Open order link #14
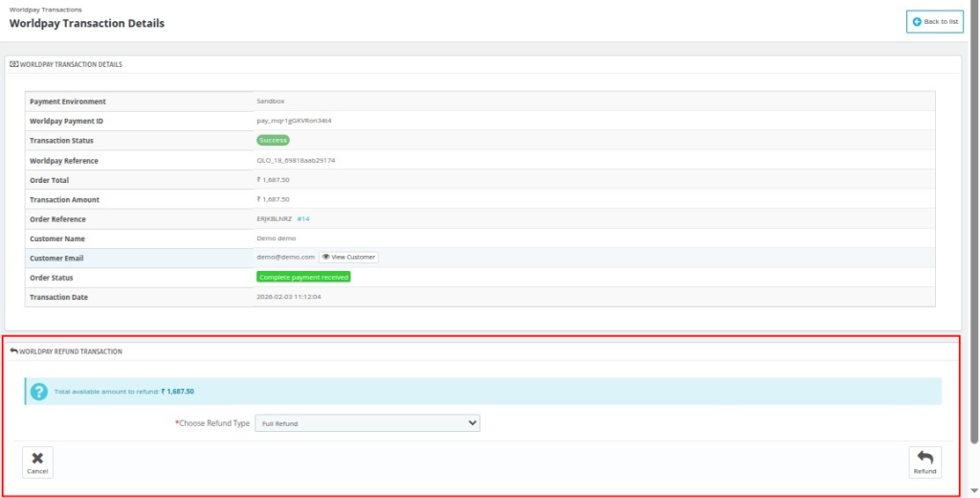 coord(303,218)
